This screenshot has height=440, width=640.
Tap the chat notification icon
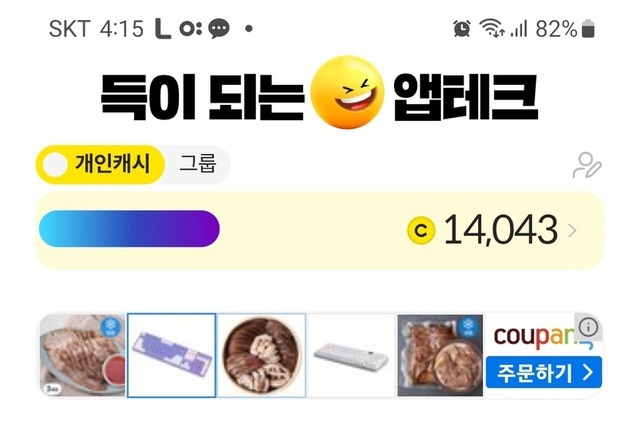pyautogui.click(x=217, y=28)
